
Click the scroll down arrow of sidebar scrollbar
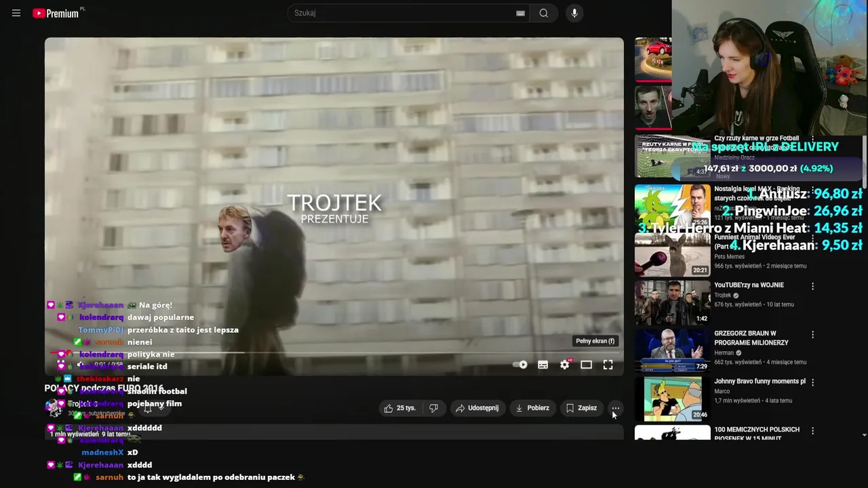[864, 434]
